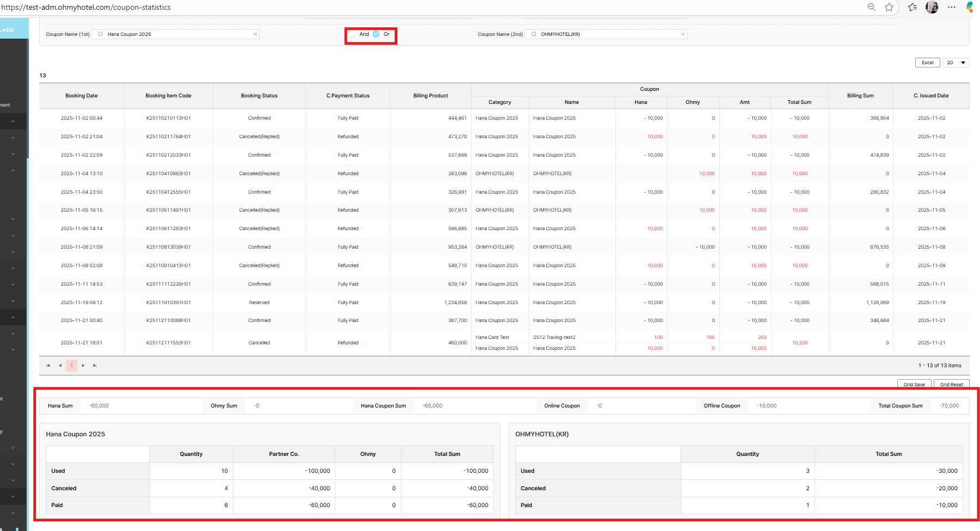
Task: Select the And radio option
Action: (x=352, y=34)
